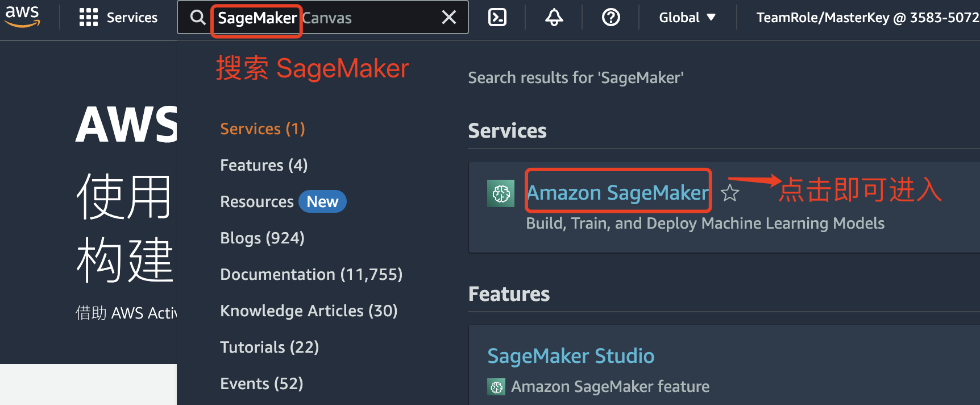Screen dimensions: 980x405
Task: Open the Services grid menu icon
Action: 89,18
